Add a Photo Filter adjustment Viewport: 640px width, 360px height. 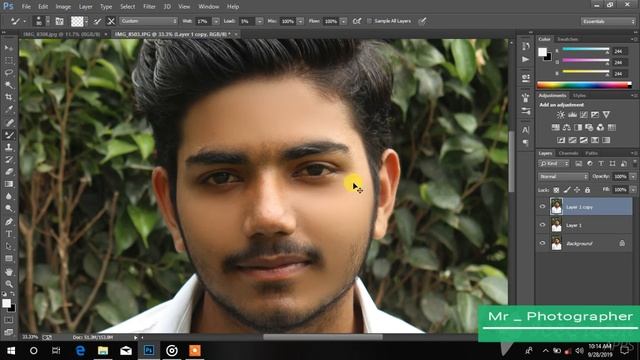[589, 127]
